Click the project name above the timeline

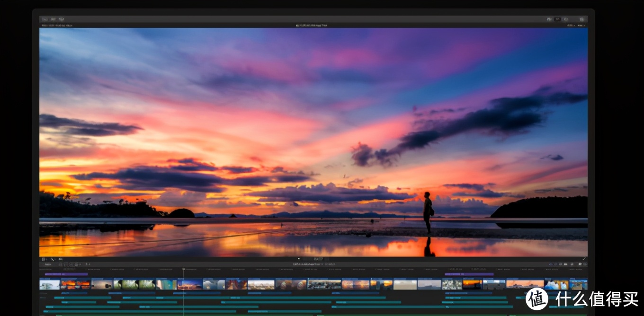[307, 264]
